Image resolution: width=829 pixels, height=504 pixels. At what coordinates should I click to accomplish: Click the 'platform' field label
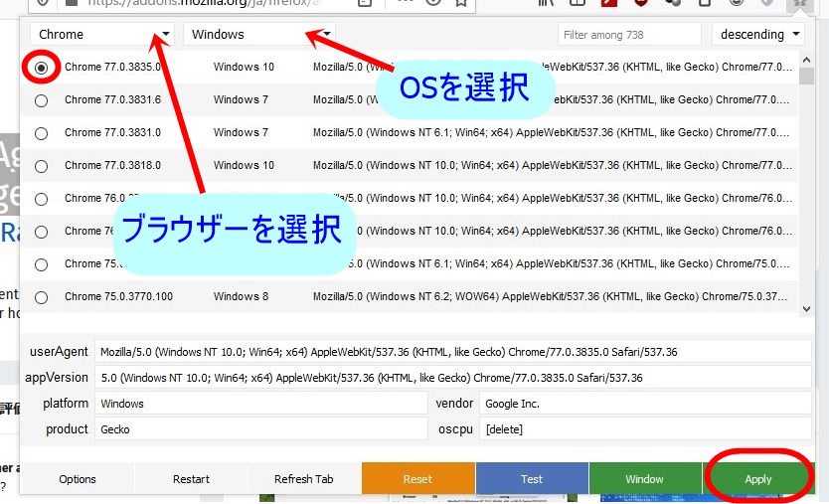click(66, 404)
